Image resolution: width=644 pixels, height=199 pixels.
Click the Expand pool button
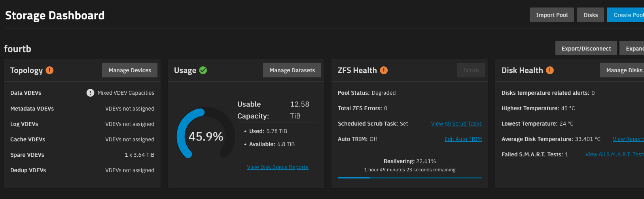pos(632,49)
